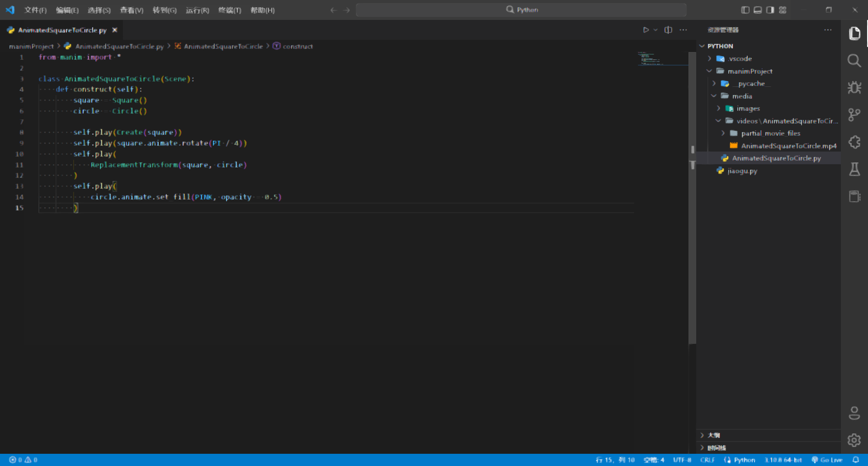Open the Search view icon

pos(854,61)
